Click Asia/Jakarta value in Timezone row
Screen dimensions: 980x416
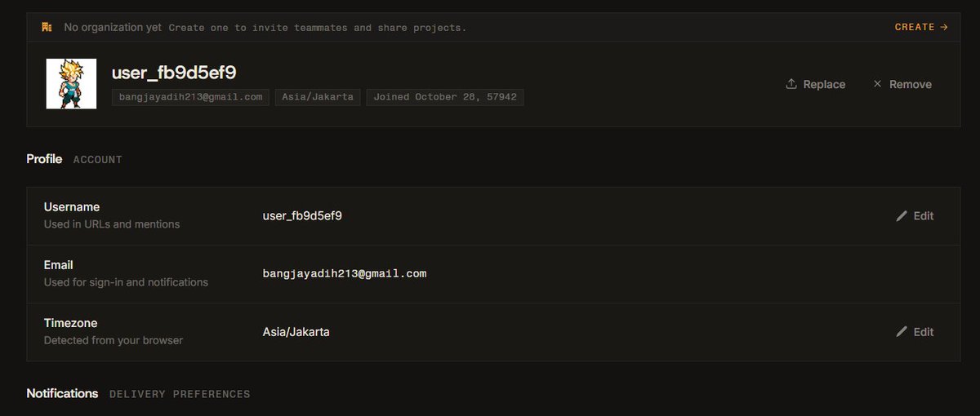(296, 332)
